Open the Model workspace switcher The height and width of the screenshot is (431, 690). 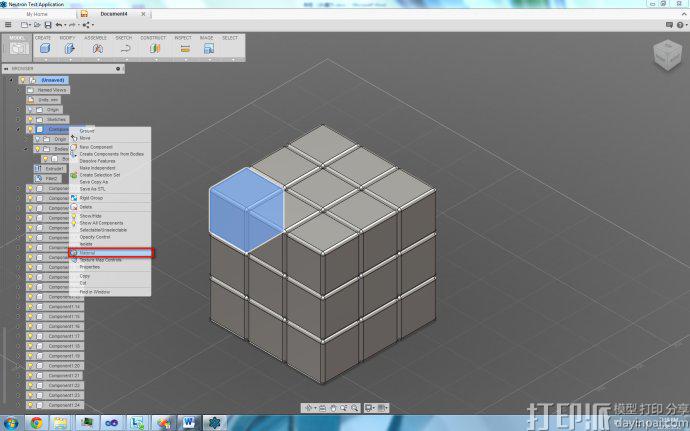pos(17,47)
